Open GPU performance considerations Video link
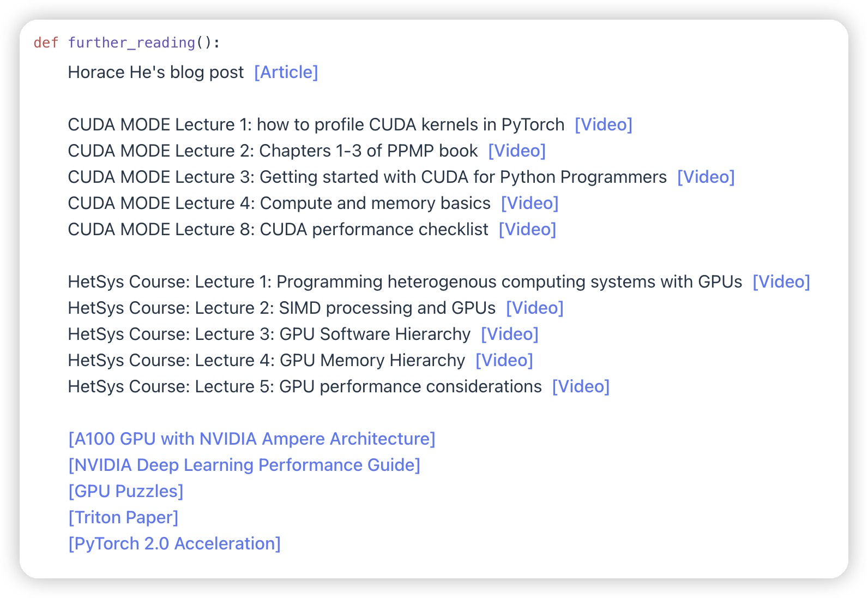868x598 pixels. point(581,386)
